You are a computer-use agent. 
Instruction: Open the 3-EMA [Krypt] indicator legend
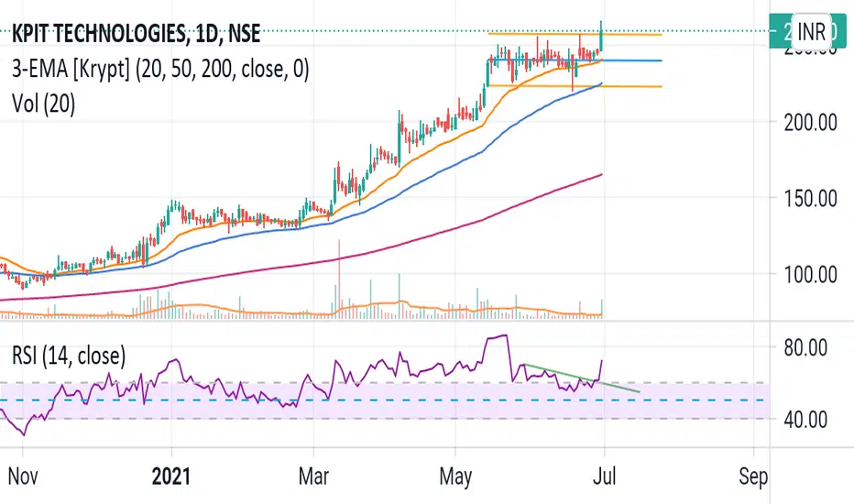tap(160, 70)
